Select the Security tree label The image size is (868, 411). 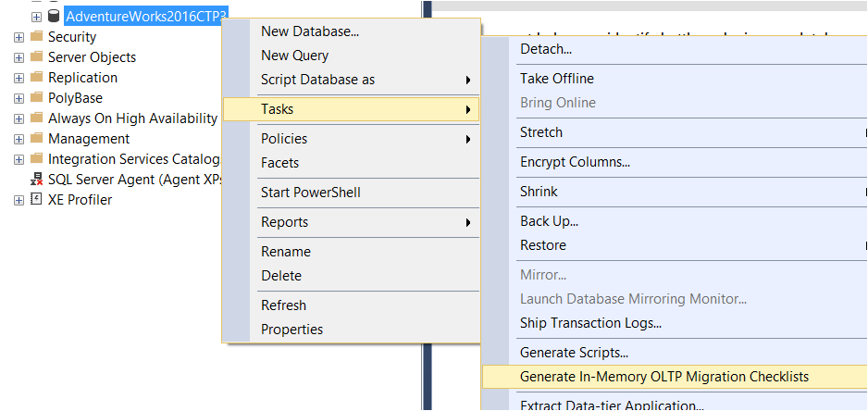[x=72, y=37]
